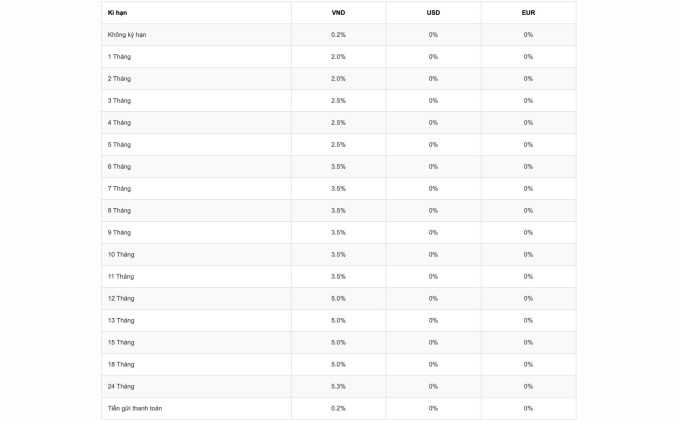This screenshot has height=423, width=680.
Task: Click the VND rate for 7 Tháng
Action: pyautogui.click(x=338, y=189)
